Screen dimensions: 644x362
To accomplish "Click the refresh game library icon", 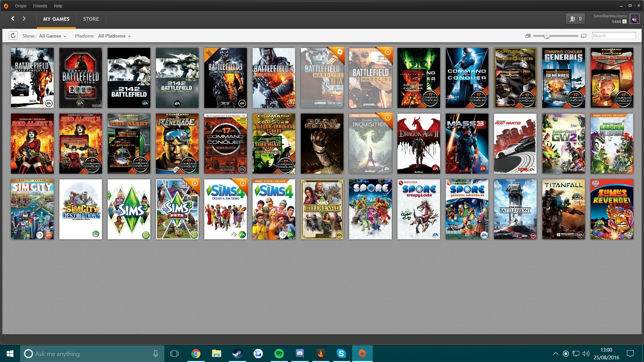I will [13, 36].
